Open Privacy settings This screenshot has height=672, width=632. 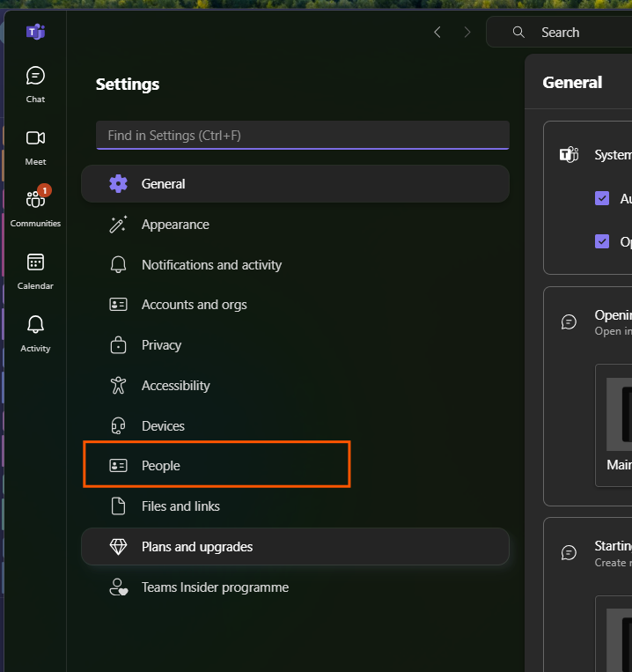tap(295, 345)
